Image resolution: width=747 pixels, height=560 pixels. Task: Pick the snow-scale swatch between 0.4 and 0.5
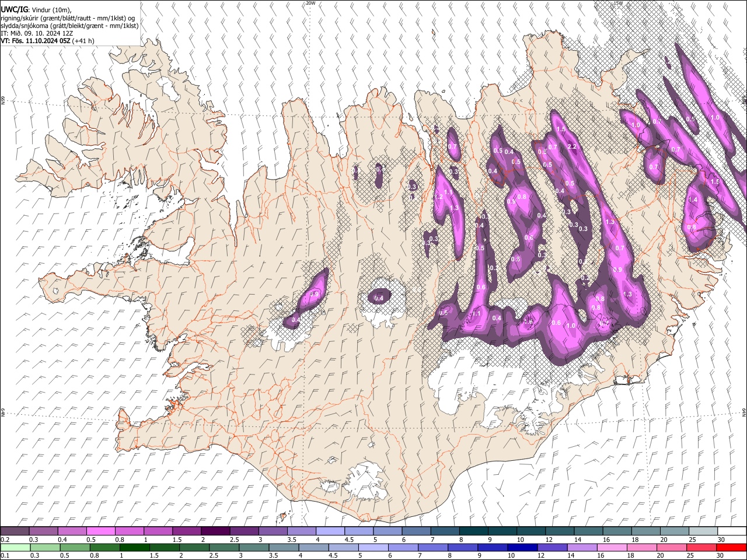tap(72, 531)
